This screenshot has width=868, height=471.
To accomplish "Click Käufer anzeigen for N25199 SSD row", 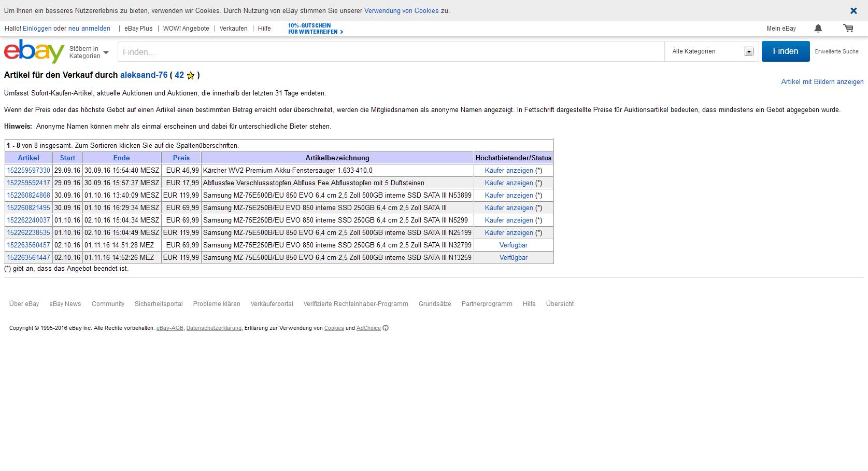I will coord(509,232).
